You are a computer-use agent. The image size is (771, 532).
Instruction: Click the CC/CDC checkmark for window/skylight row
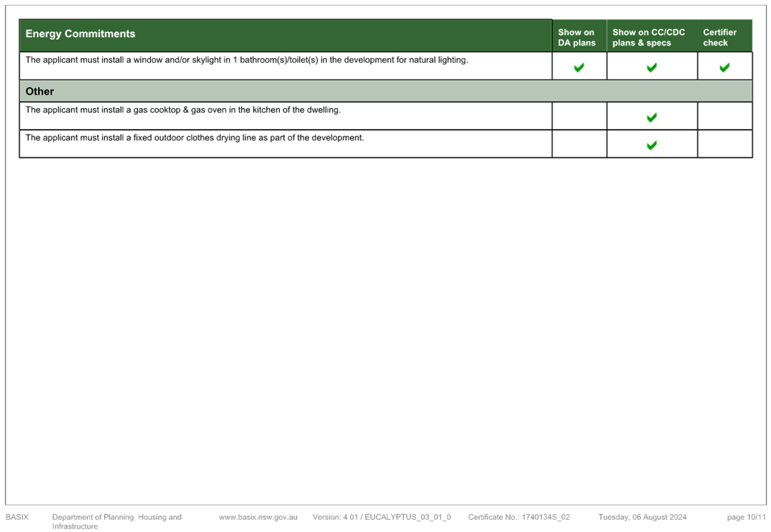(x=652, y=68)
